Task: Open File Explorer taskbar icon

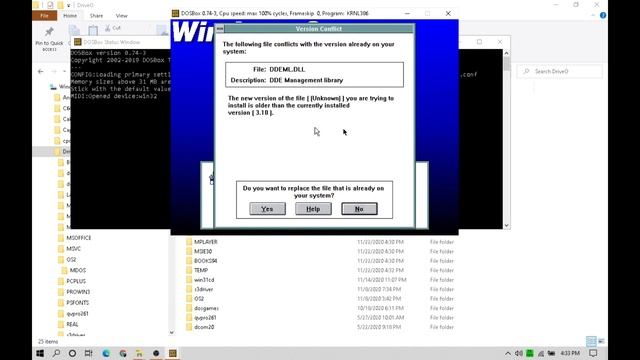Action: pyautogui.click(x=139, y=353)
